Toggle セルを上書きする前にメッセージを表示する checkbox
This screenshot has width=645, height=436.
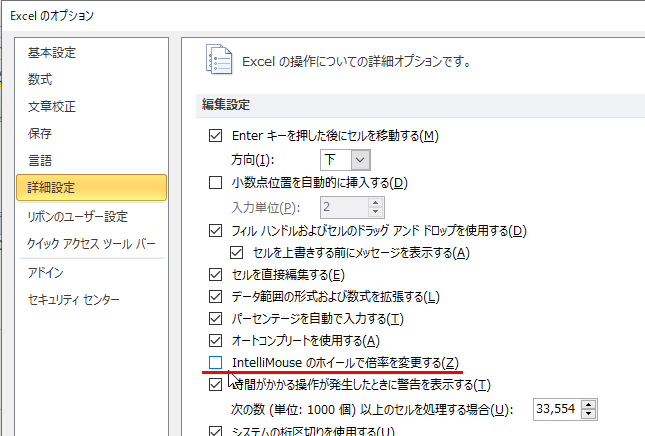pyautogui.click(x=237, y=253)
